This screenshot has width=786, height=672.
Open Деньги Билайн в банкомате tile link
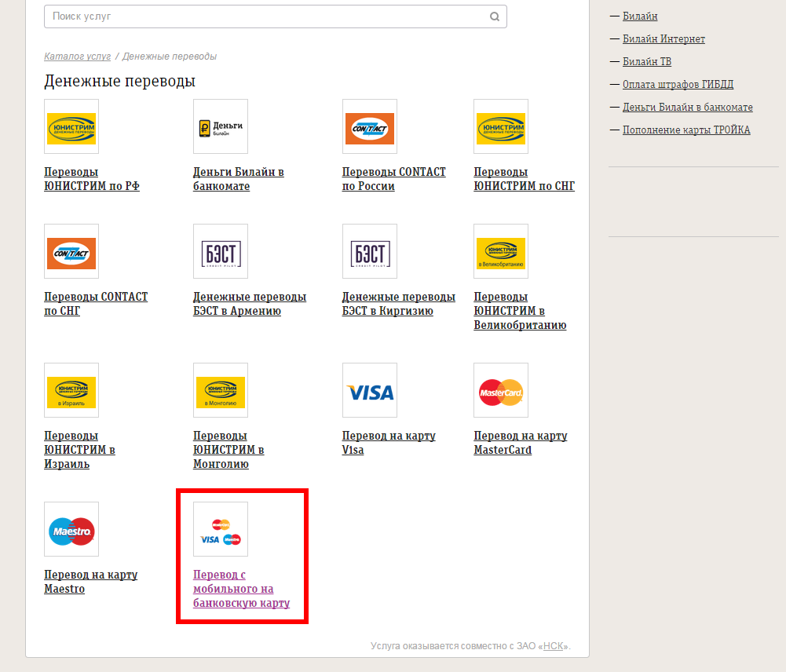239,179
